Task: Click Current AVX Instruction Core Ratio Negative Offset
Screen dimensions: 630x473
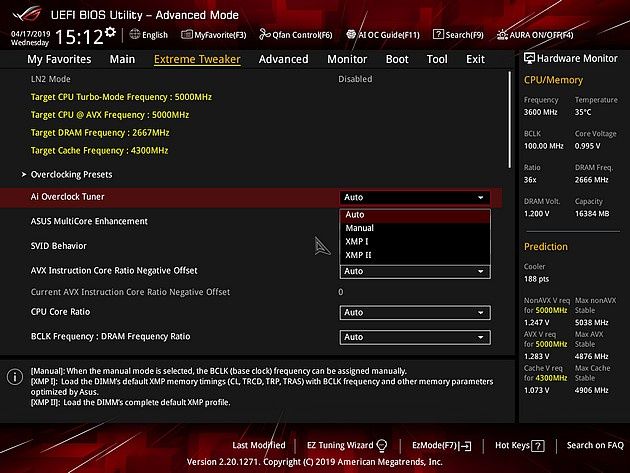Action: tap(130, 292)
